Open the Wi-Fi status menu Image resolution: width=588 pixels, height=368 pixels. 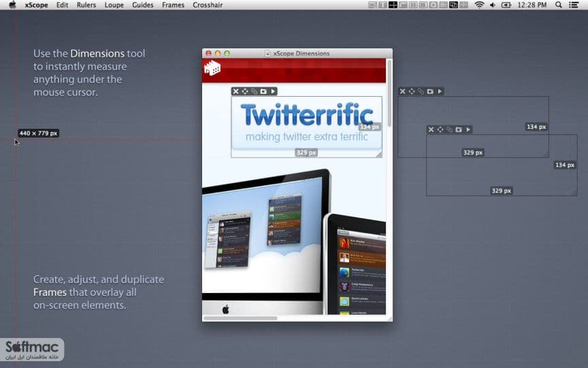(479, 5)
